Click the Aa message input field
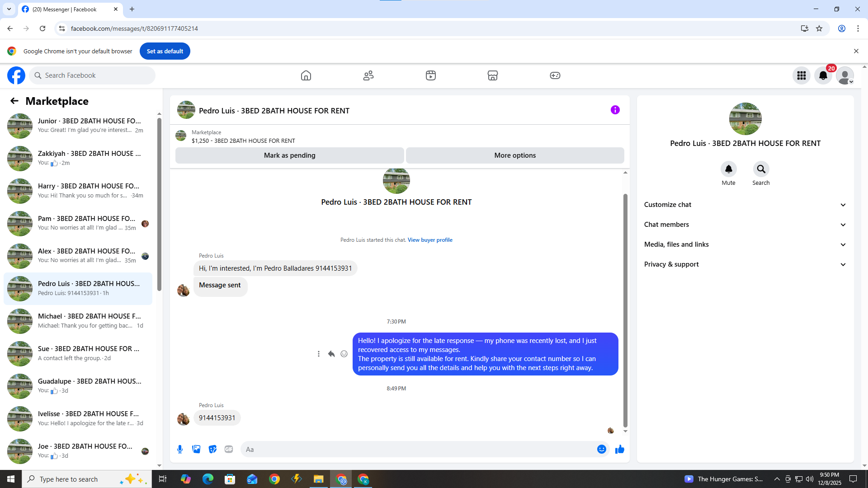 pyautogui.click(x=418, y=449)
